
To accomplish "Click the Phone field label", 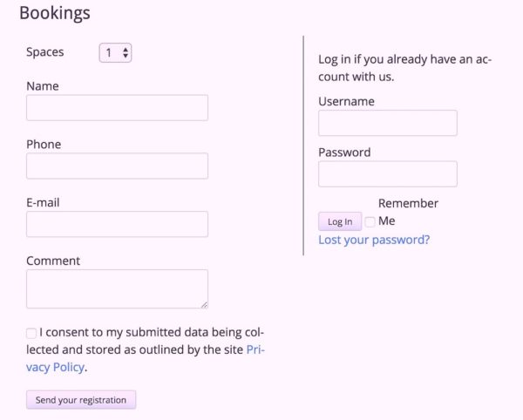I will pyautogui.click(x=44, y=144).
